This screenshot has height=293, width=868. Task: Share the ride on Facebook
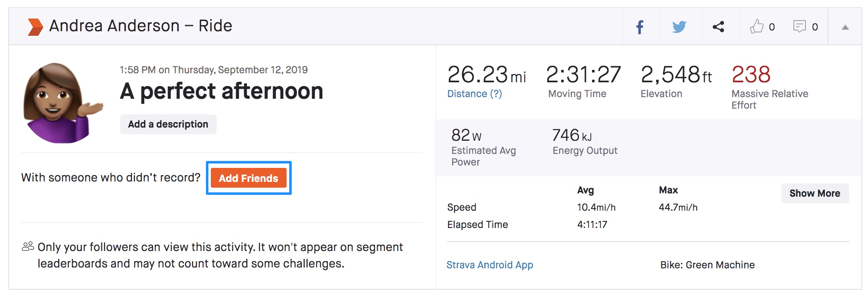(640, 27)
